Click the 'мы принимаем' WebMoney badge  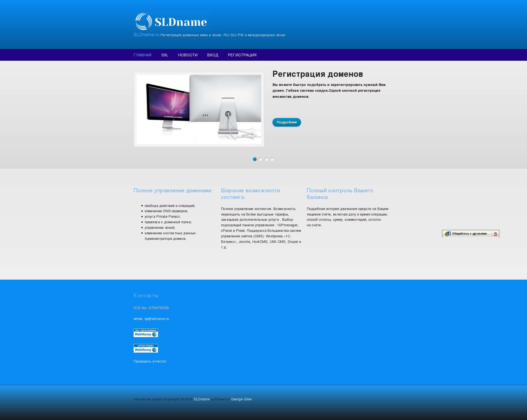tap(146, 333)
